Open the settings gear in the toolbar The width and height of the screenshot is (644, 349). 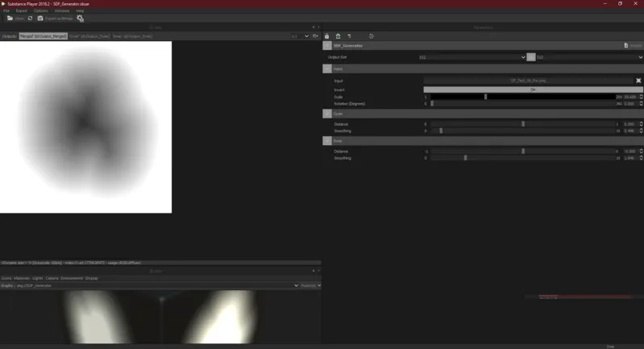80,18
